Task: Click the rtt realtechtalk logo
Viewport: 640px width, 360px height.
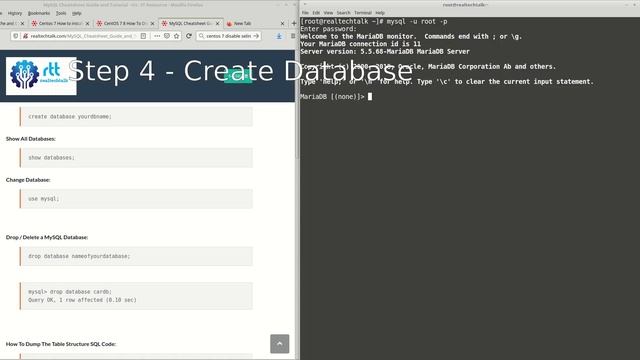Action: pos(41,76)
